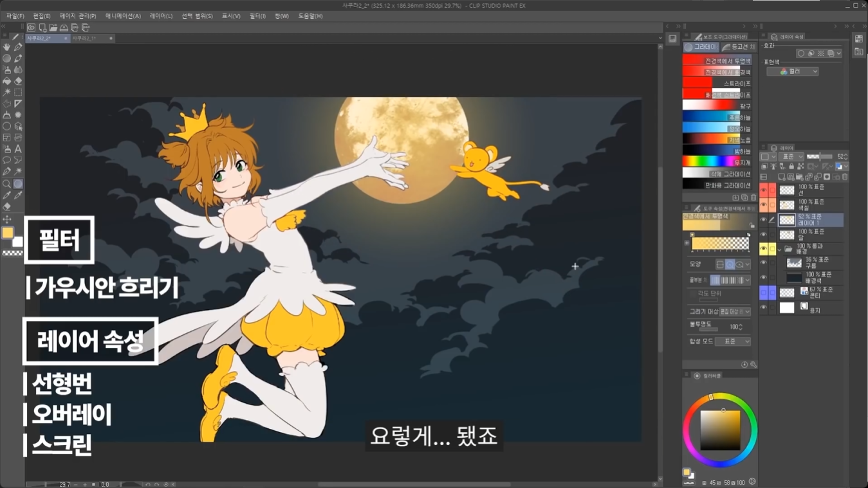The image size is (868, 488).
Task: Hide the 선 layer
Action: click(x=764, y=190)
